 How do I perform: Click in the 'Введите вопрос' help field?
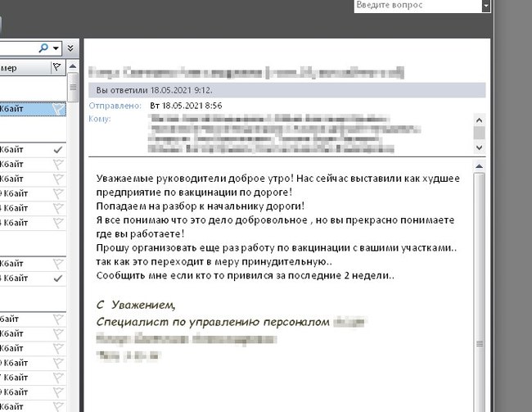(417, 6)
